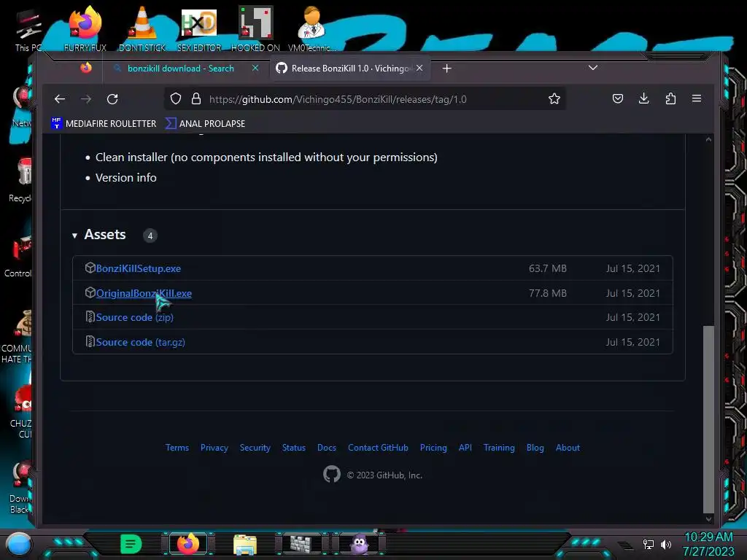Expand the list all tabs chevron
The width and height of the screenshot is (747, 560).
tap(592, 68)
